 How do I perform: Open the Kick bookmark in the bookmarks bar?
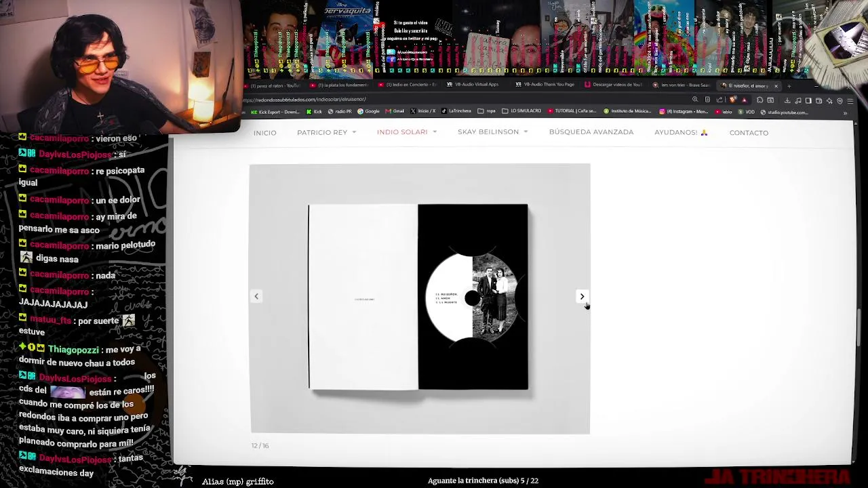pos(314,112)
